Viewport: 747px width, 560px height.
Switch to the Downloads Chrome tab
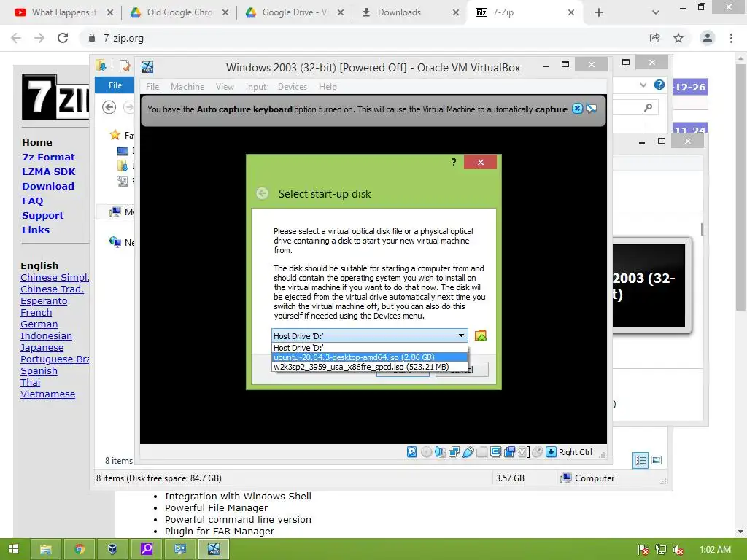[x=409, y=12]
